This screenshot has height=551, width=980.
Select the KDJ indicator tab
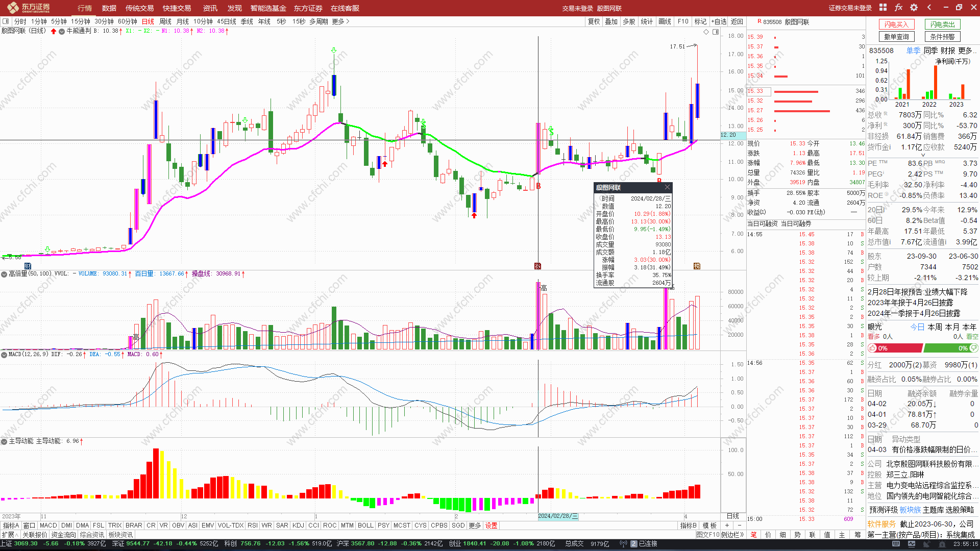pos(298,525)
